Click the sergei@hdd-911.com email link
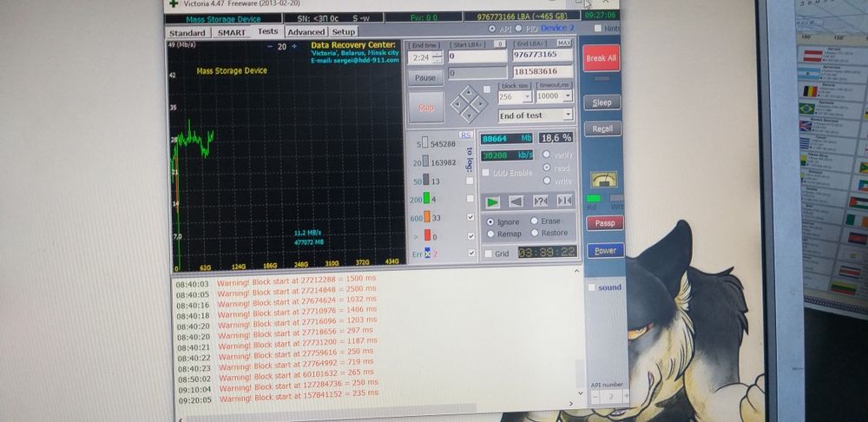 (365, 61)
